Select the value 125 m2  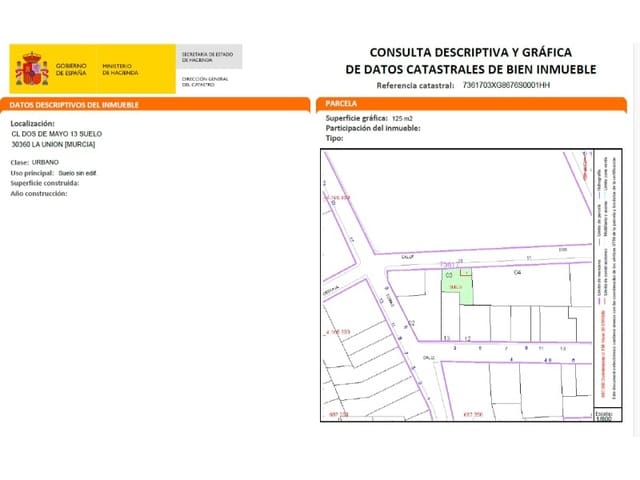coord(402,119)
